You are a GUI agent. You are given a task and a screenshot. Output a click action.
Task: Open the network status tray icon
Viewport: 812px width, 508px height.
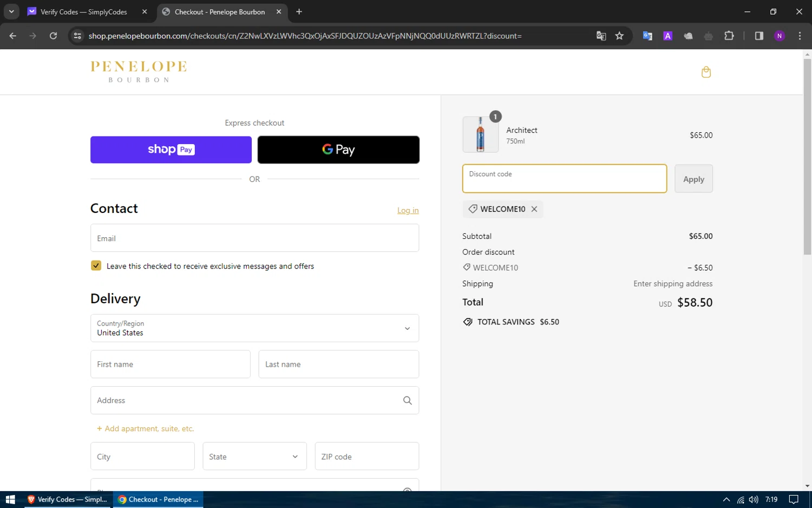[x=740, y=499]
